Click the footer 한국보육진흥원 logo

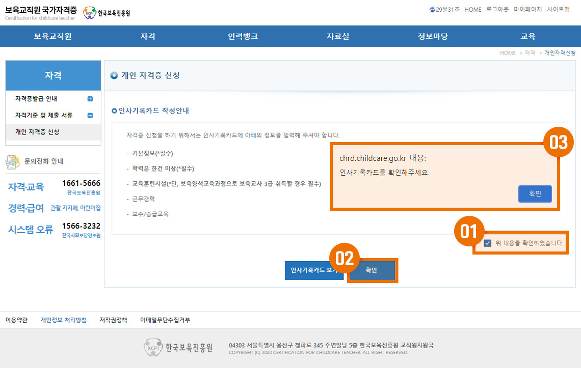178,348
